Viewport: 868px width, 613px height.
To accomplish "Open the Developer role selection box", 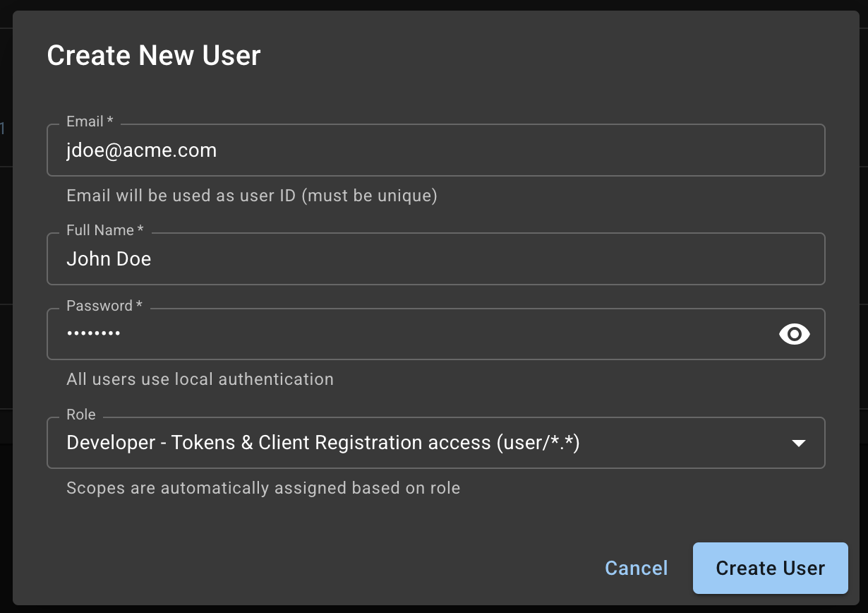I will pyautogui.click(x=423, y=444).
